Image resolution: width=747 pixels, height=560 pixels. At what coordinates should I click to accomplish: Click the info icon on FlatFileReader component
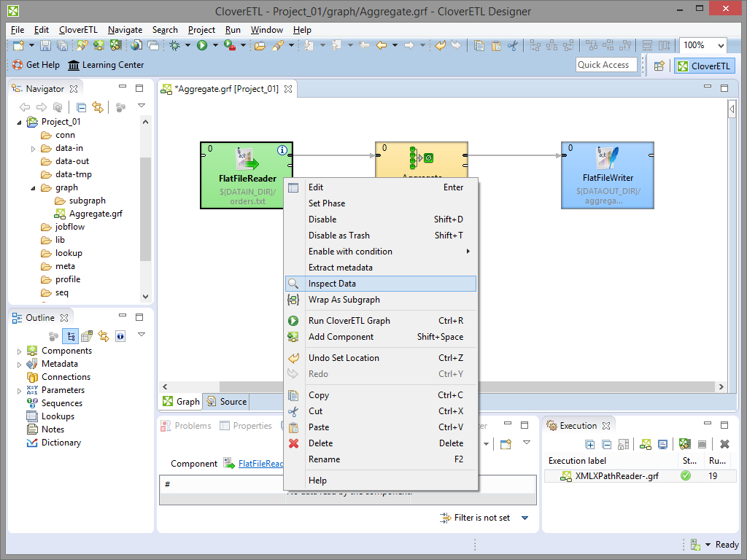[x=283, y=150]
